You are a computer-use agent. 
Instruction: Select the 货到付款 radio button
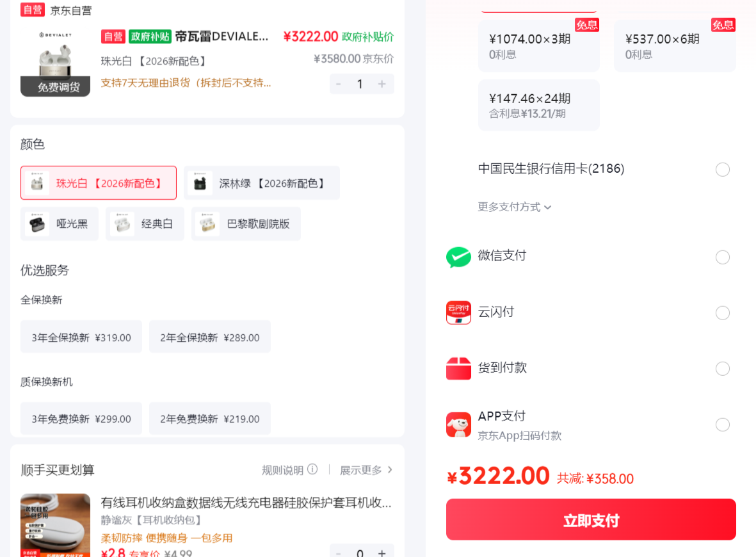click(x=722, y=369)
